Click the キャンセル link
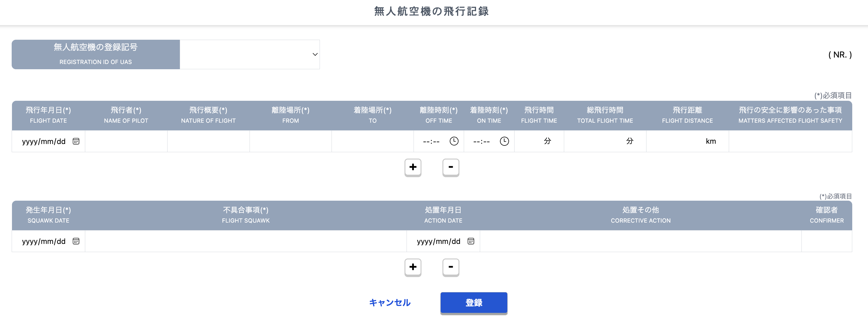868x333 pixels. [x=390, y=302]
